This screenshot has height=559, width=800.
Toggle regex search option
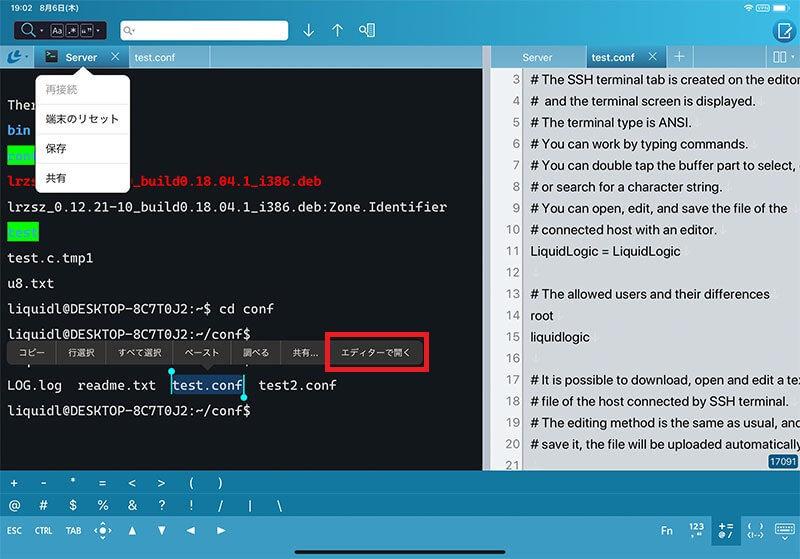click(x=71, y=30)
